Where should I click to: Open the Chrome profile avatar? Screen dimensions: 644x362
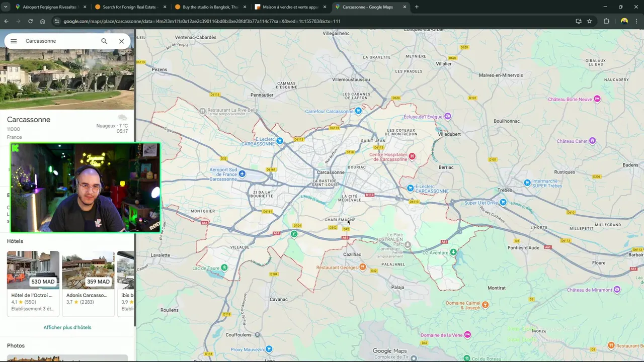point(624,21)
